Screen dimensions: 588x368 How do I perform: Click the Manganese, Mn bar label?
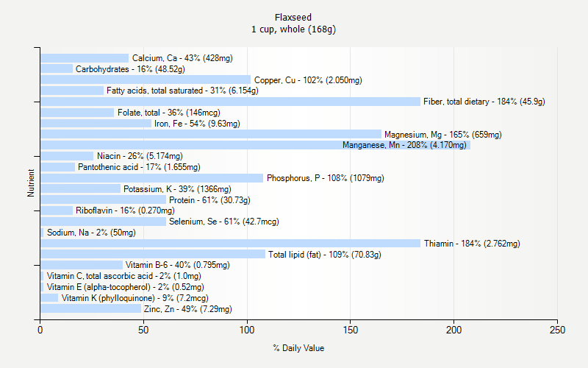(404, 145)
